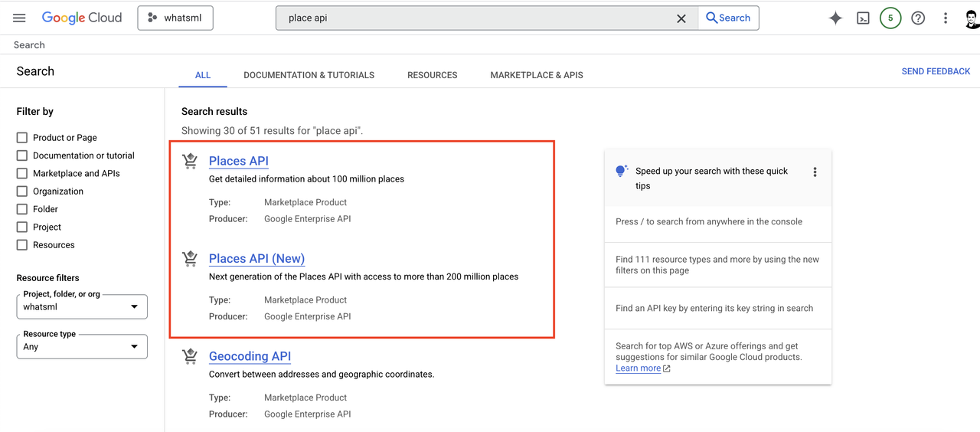
Task: Click 'Get detailed information about 100 million places'
Action: tap(306, 179)
